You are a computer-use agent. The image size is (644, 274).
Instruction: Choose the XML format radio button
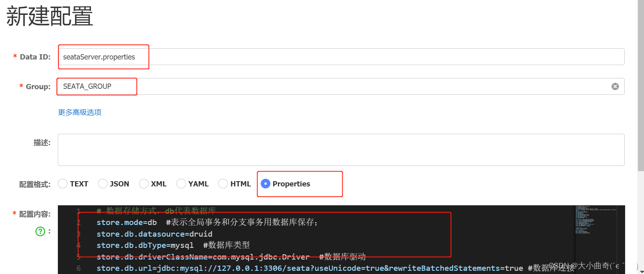coord(144,184)
